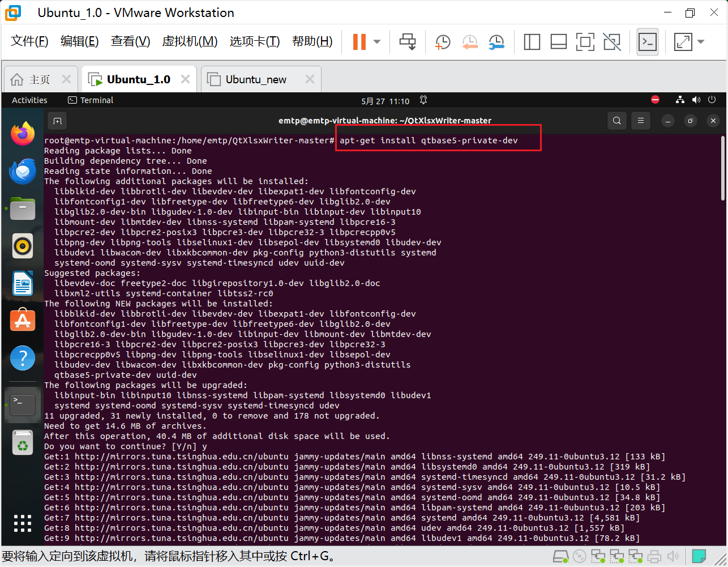Open the 文件(F) menu
The width and height of the screenshot is (728, 567).
[x=29, y=41]
